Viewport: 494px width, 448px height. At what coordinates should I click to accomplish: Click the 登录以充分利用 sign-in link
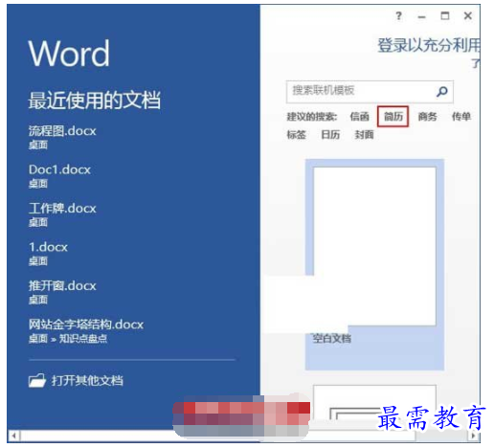tap(429, 45)
